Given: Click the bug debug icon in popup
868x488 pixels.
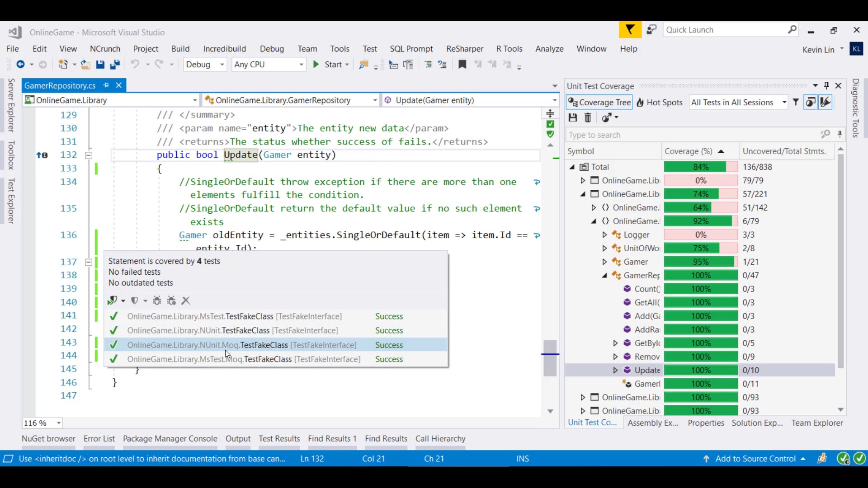Looking at the screenshot, I should (157, 300).
